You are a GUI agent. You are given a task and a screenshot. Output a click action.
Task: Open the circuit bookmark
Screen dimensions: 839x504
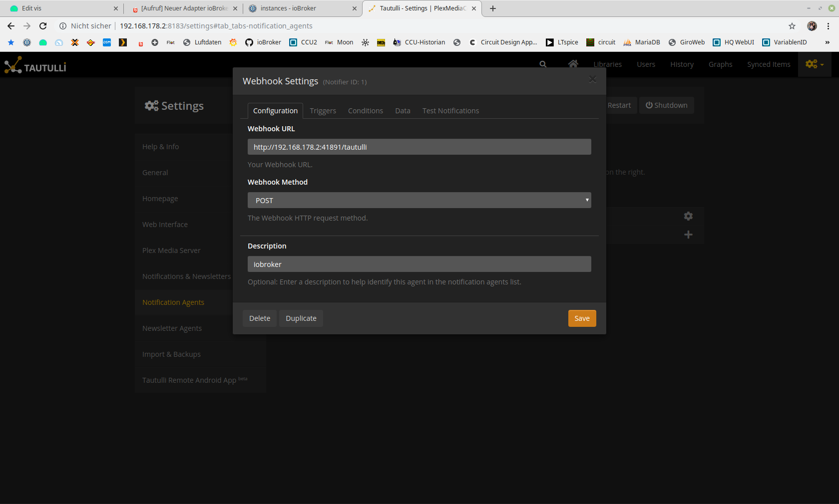pyautogui.click(x=601, y=42)
